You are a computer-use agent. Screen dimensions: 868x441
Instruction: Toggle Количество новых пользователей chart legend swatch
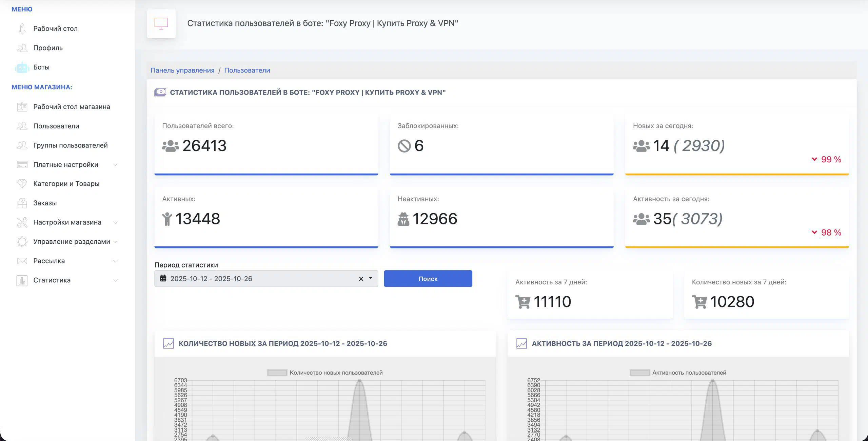pyautogui.click(x=277, y=373)
